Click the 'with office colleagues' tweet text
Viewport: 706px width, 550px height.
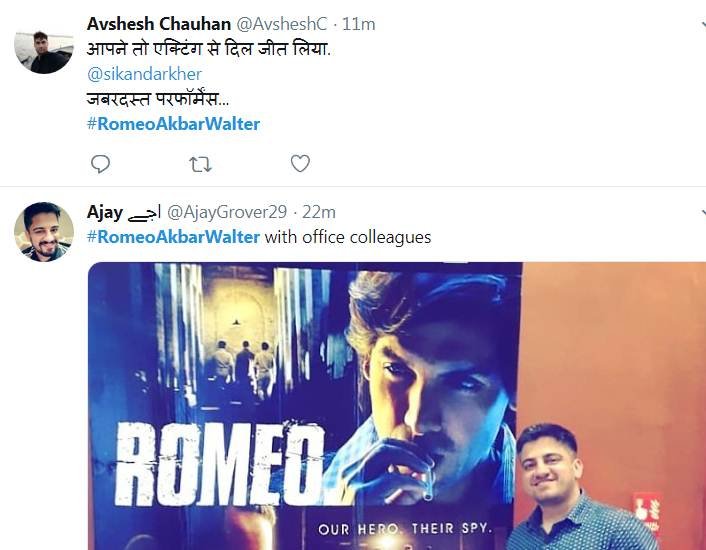point(348,237)
